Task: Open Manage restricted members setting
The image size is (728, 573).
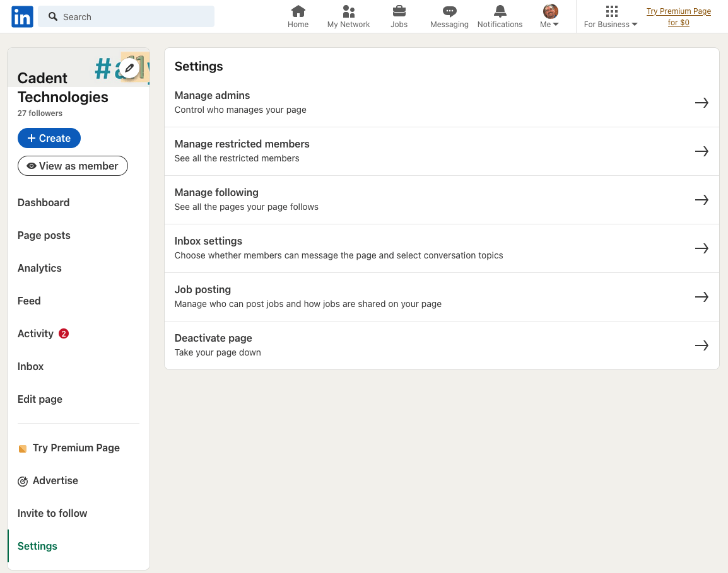Action: pos(442,151)
